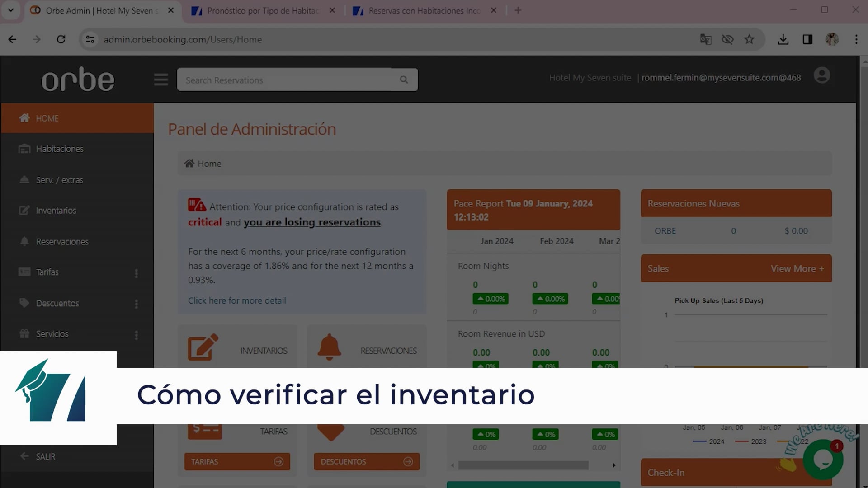Click the orange DESCUENTOS button

367,461
